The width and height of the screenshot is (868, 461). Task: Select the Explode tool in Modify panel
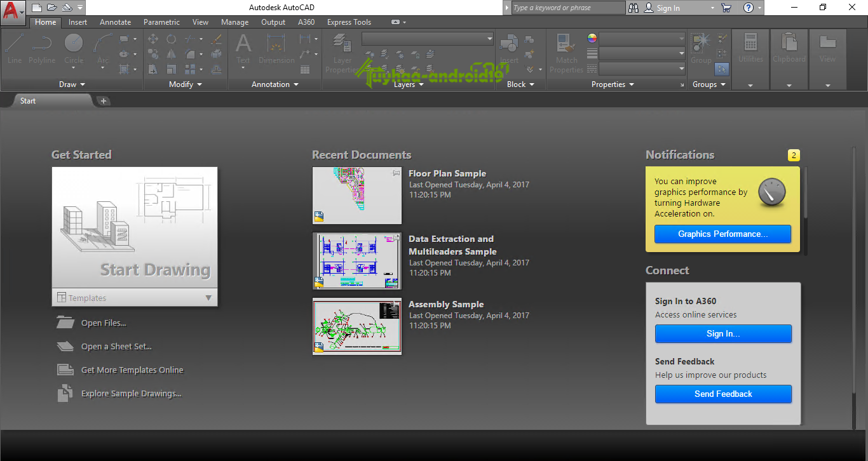point(217,54)
